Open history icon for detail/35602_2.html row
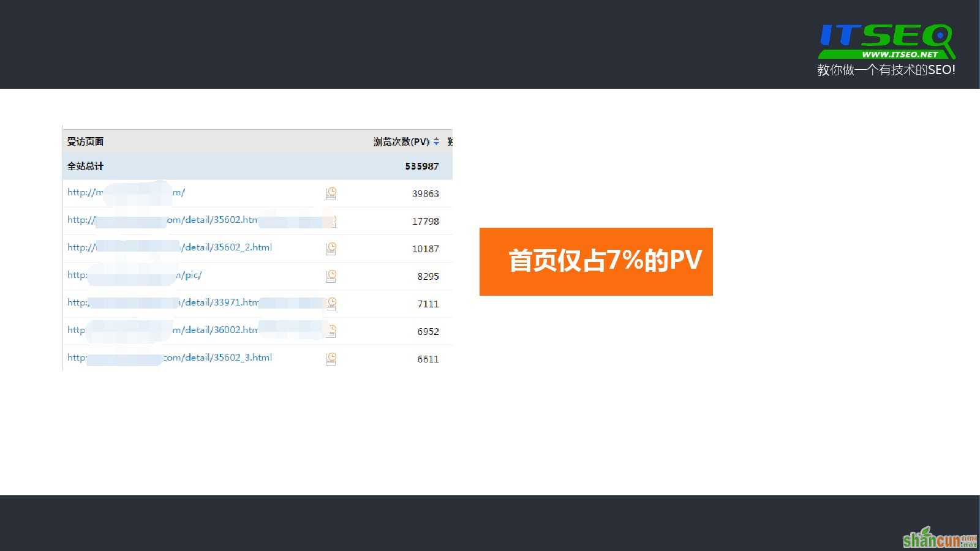The width and height of the screenshot is (980, 551). point(331,249)
